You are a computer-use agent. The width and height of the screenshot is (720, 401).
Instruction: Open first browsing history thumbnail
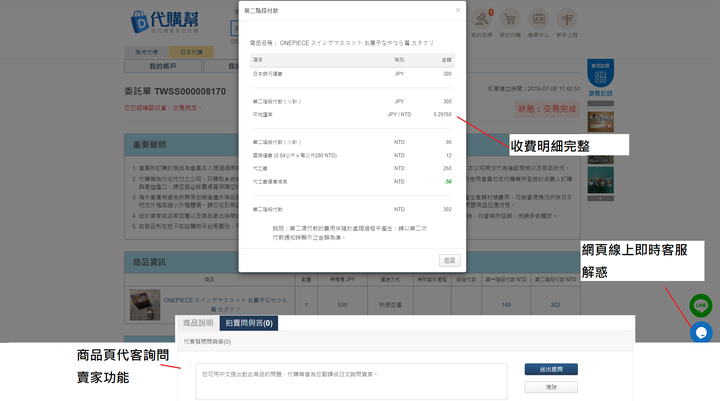coord(600,121)
